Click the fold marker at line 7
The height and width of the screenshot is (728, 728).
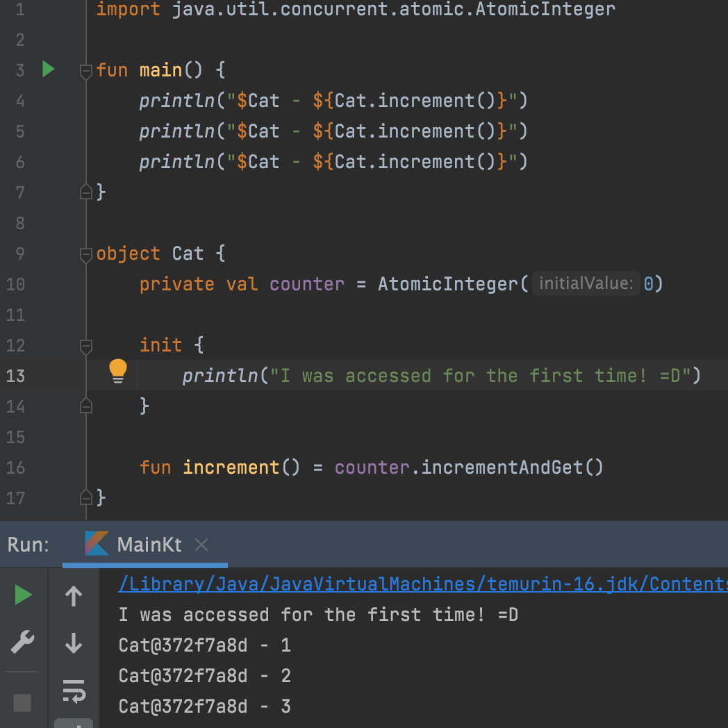tap(85, 192)
